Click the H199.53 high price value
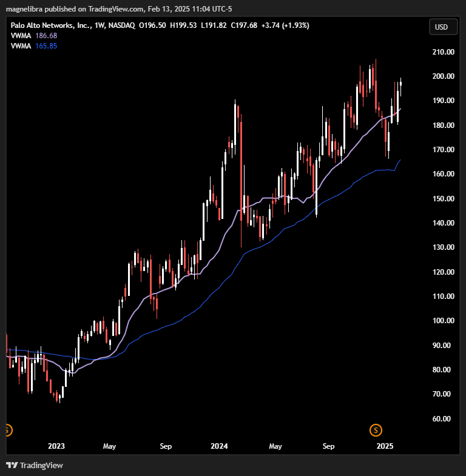Screen dimensions: 466x476 [183, 25]
